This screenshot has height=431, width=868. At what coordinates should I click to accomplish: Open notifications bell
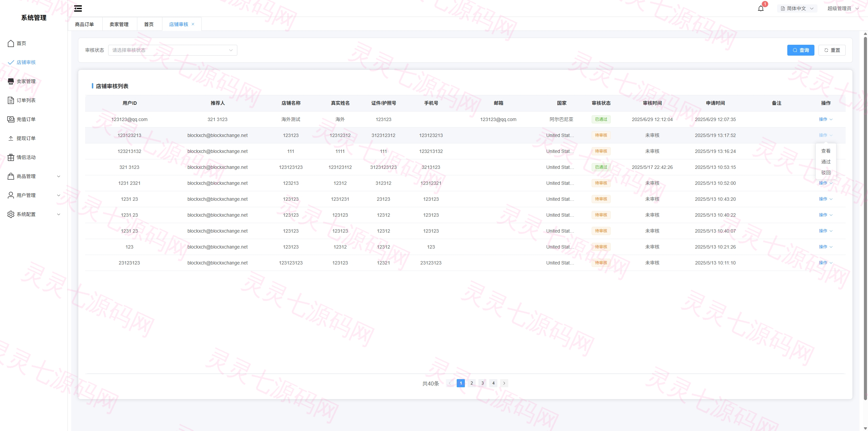(x=761, y=8)
